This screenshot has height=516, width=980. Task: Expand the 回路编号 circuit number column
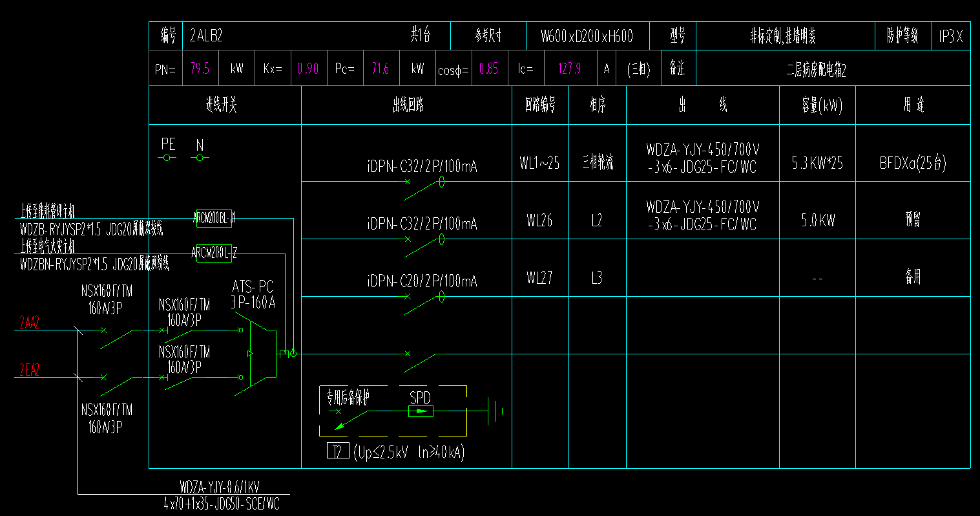(539, 105)
